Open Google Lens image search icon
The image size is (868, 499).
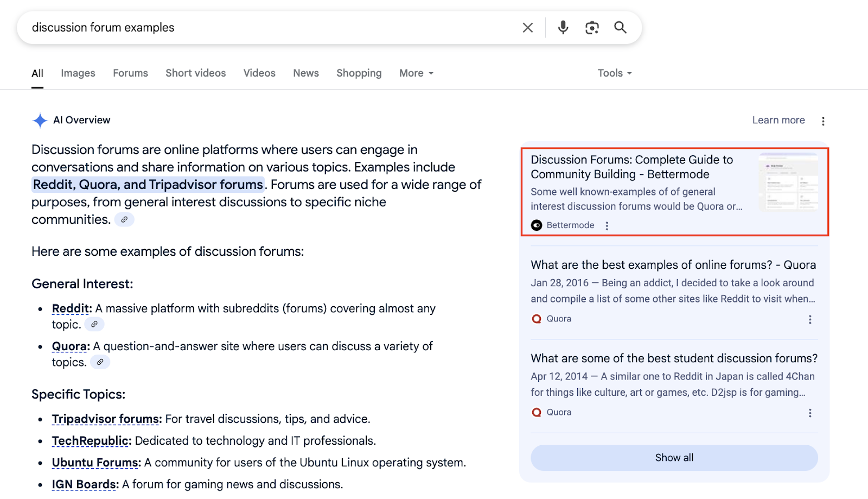pyautogui.click(x=592, y=28)
